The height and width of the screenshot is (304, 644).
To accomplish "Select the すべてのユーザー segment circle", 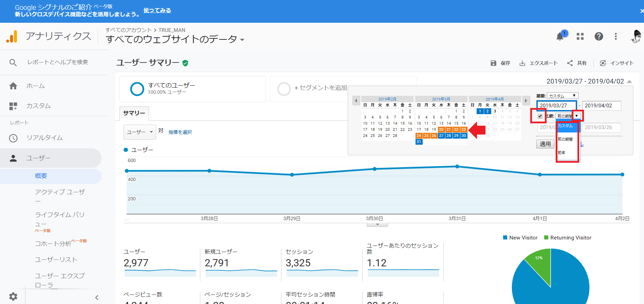I will click(x=137, y=89).
